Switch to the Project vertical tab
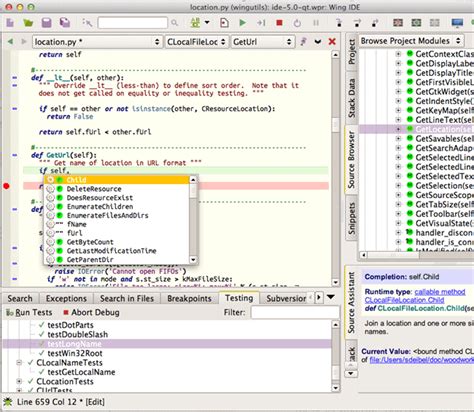This screenshot has height=412, width=474. click(x=352, y=52)
